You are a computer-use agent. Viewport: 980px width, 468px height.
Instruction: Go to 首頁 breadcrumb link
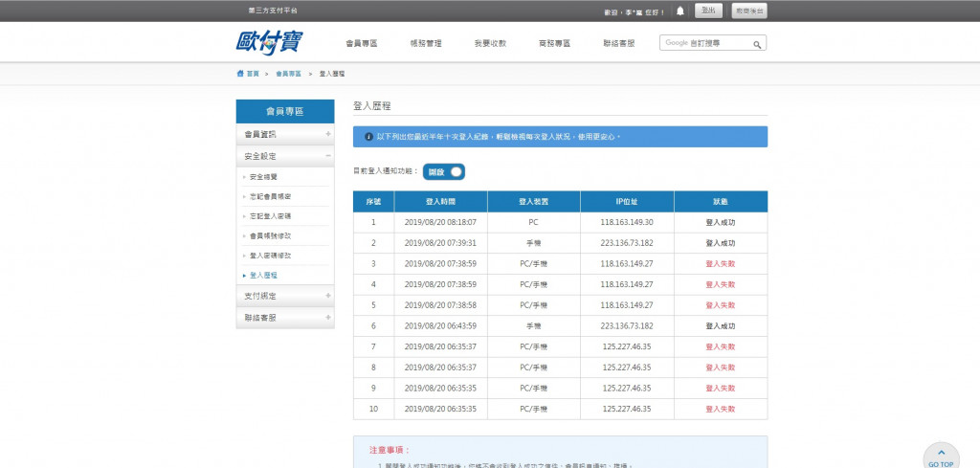253,73
